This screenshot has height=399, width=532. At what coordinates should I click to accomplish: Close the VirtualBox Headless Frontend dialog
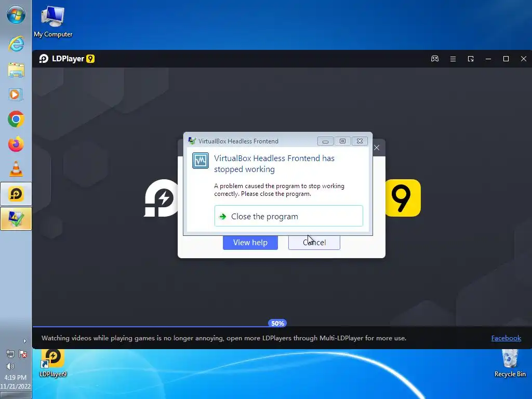point(360,141)
